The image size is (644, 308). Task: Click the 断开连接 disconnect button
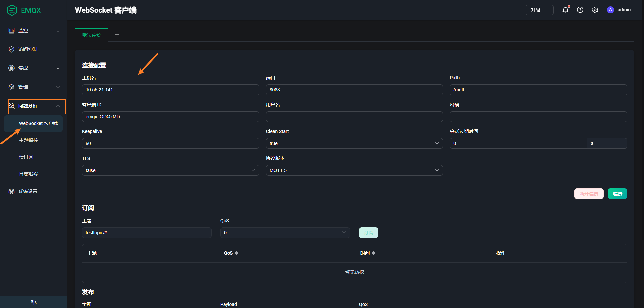pos(589,194)
